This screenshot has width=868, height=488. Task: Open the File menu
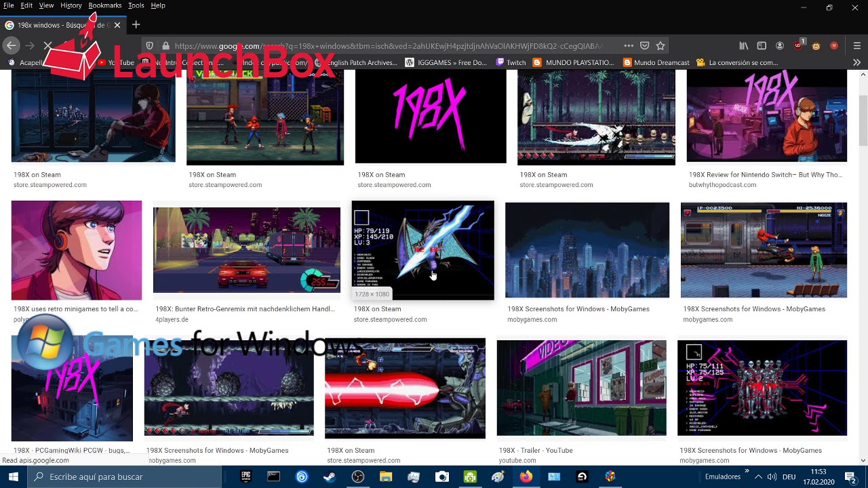click(8, 5)
